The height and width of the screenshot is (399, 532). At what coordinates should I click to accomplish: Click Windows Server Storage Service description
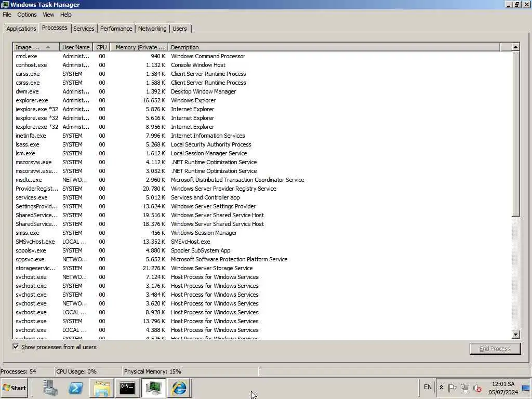point(212,268)
